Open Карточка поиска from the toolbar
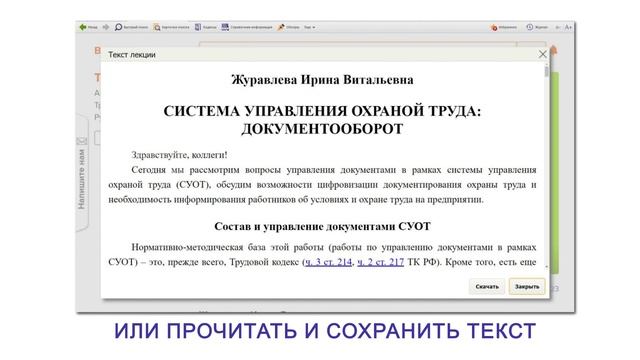This screenshot has height=360, width=640. click(171, 27)
